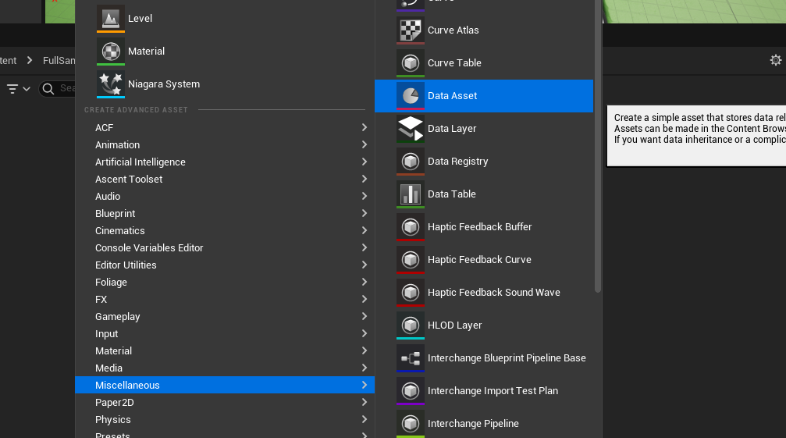786x438 pixels.
Task: Select Data Registry from the list
Action: pos(457,161)
